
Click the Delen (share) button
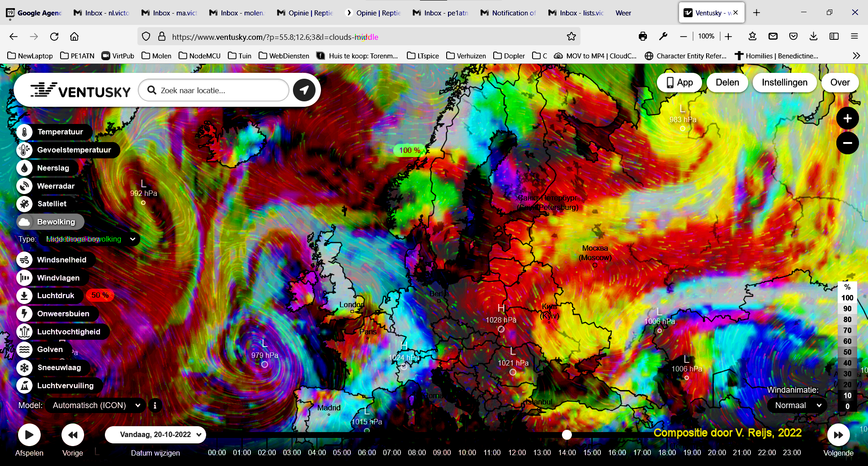[727, 82]
